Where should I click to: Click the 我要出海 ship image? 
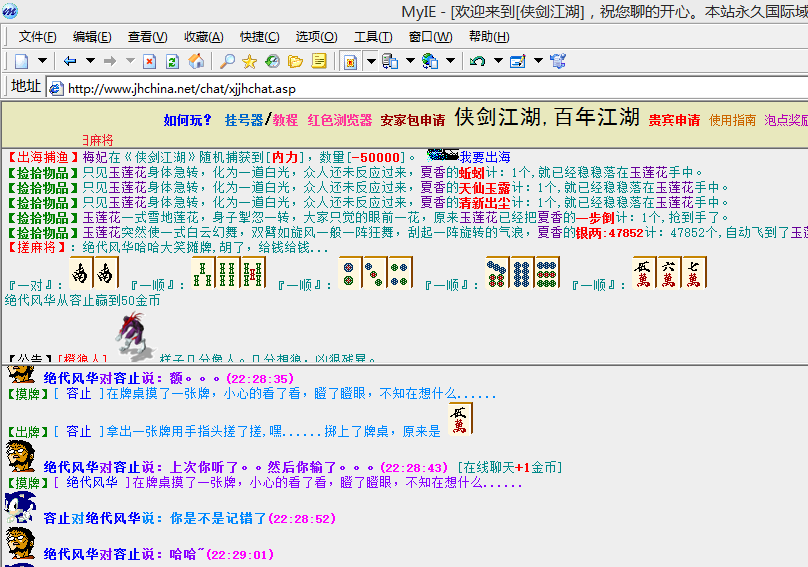pos(443,155)
